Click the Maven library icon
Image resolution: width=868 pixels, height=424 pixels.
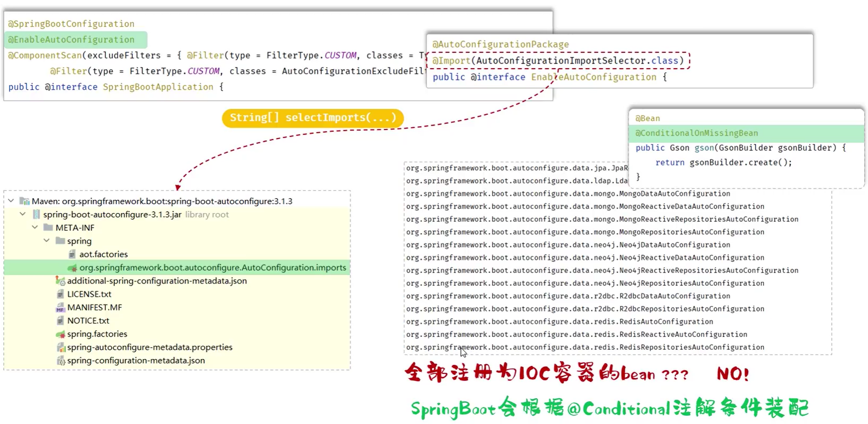point(25,201)
